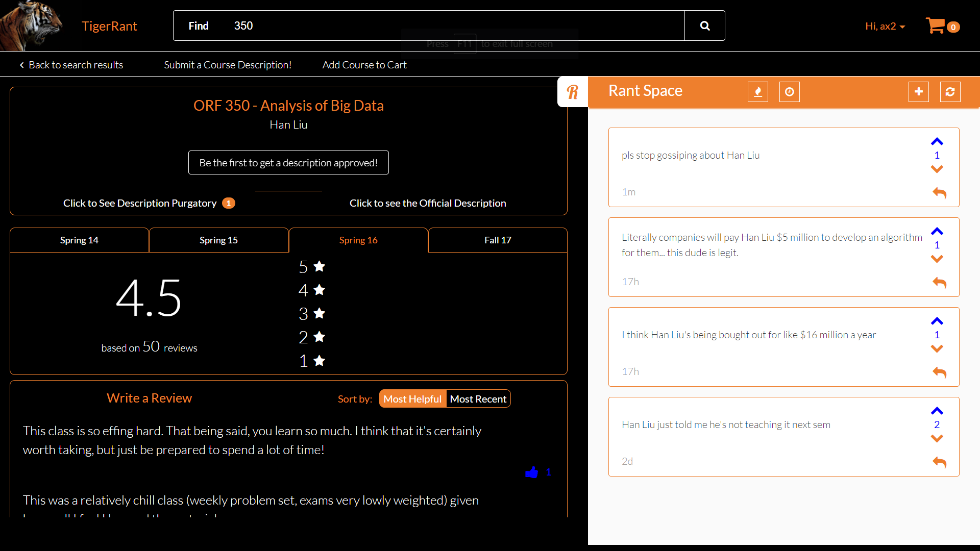Open the shopping cart icon
The image size is (980, 551).
(936, 26)
